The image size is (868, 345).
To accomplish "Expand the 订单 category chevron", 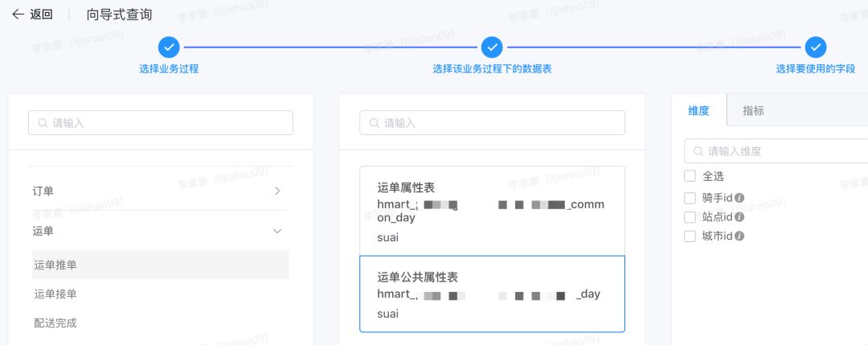I will [277, 191].
